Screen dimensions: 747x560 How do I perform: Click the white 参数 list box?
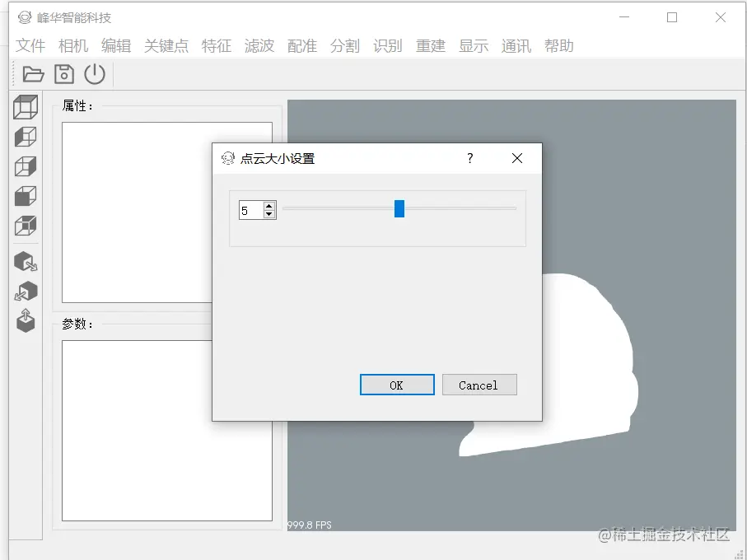166,431
